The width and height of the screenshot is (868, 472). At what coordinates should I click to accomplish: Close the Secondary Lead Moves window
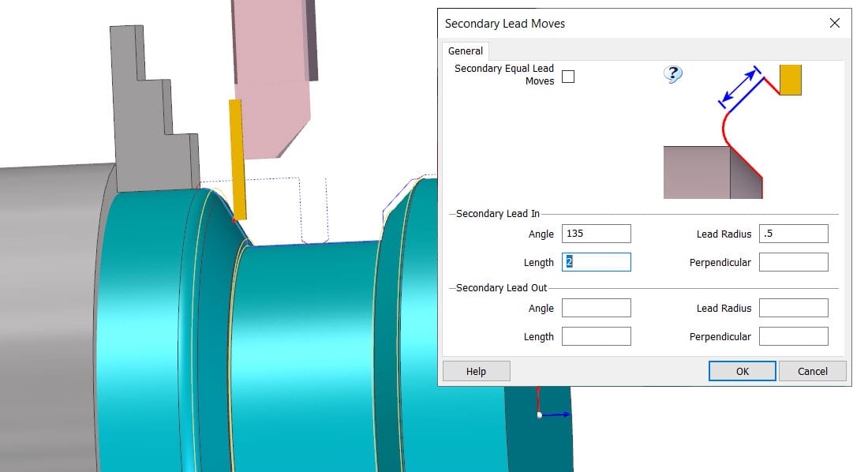point(834,24)
